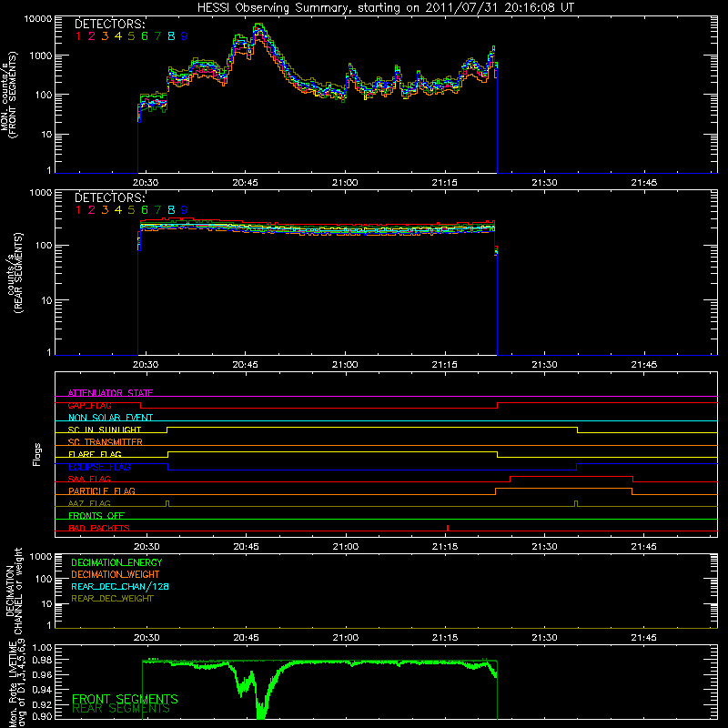Click olive detector 5 in the rear segments legend
This screenshot has width=728, height=728.
(x=131, y=210)
